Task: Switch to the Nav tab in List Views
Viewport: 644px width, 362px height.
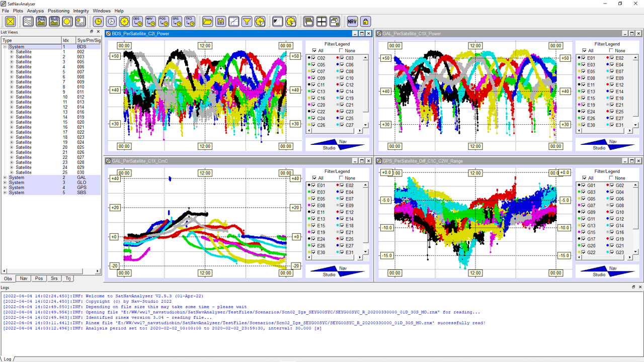Action: pos(23,278)
